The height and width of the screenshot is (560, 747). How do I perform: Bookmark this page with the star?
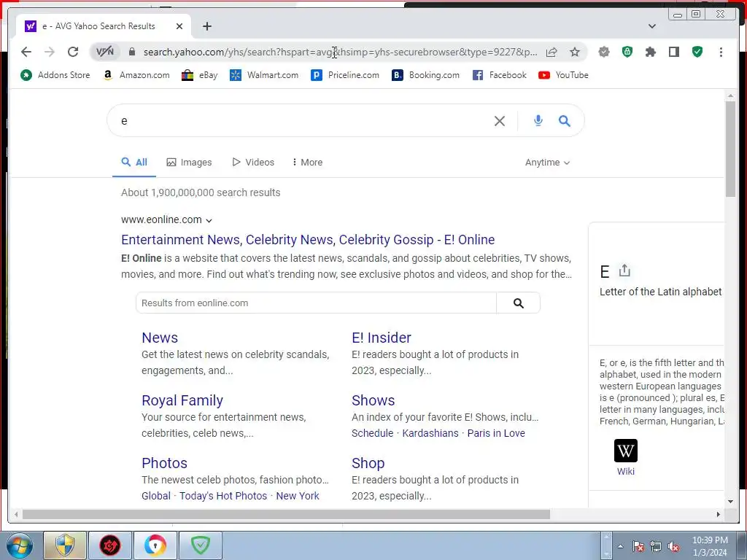(575, 52)
